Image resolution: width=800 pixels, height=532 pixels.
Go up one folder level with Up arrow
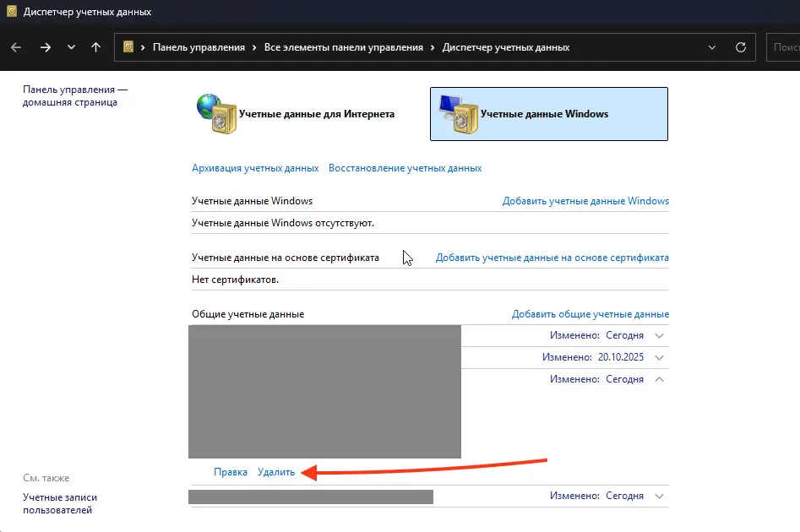coord(95,47)
